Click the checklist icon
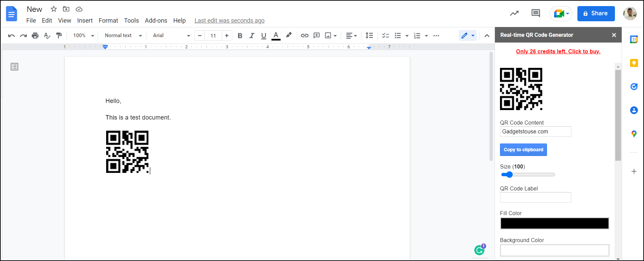644x261 pixels. point(385,35)
